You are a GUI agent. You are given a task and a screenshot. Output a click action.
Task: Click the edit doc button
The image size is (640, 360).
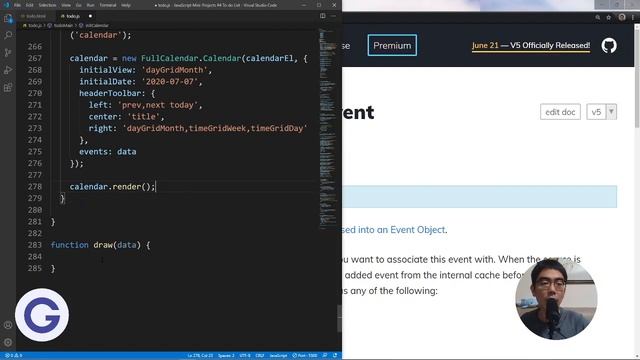[x=560, y=112]
